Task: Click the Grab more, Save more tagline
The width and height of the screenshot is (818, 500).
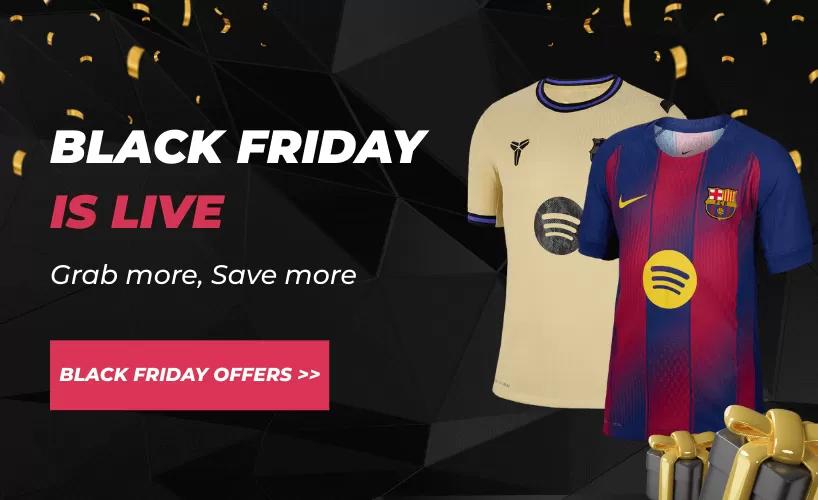Action: [x=203, y=275]
